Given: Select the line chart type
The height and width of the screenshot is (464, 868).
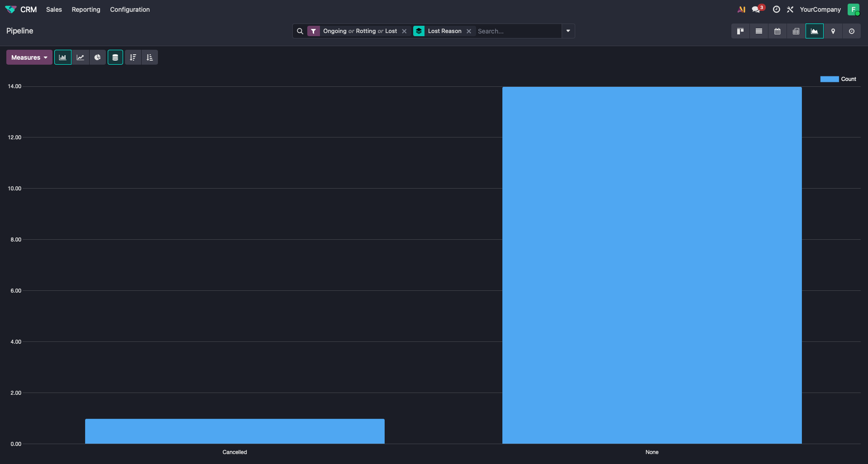Looking at the screenshot, I should (x=80, y=57).
